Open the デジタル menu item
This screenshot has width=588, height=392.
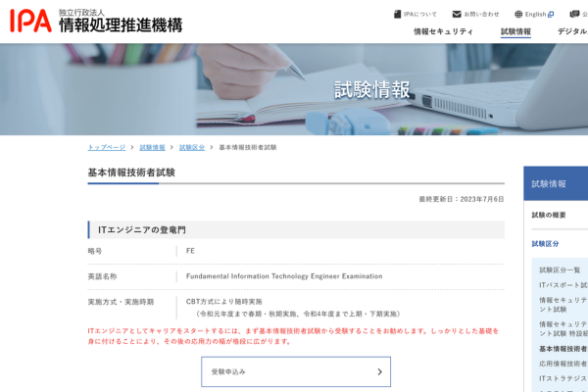(572, 31)
